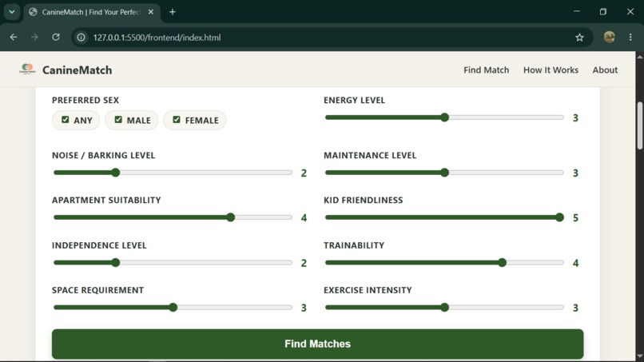644x362 pixels.
Task: Click the KID FRIENDLINESS label
Action: 364,200
